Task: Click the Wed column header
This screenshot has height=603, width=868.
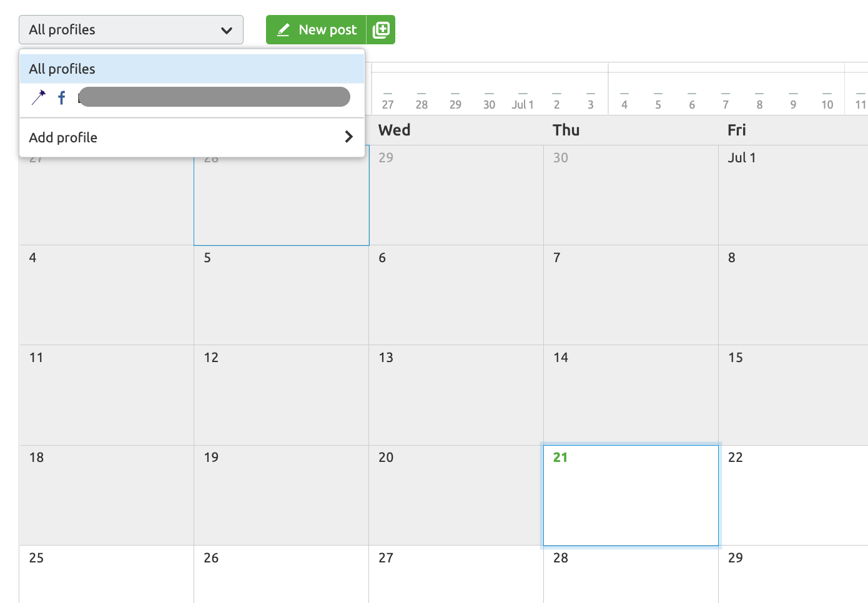Action: [395, 130]
